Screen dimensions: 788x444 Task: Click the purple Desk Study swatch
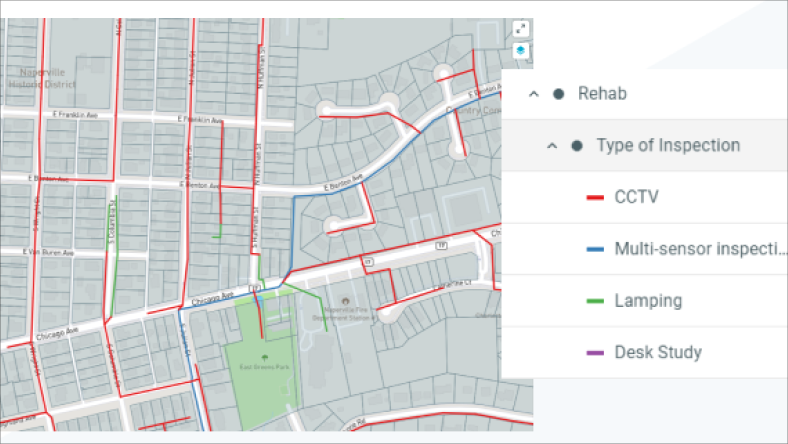coord(595,353)
